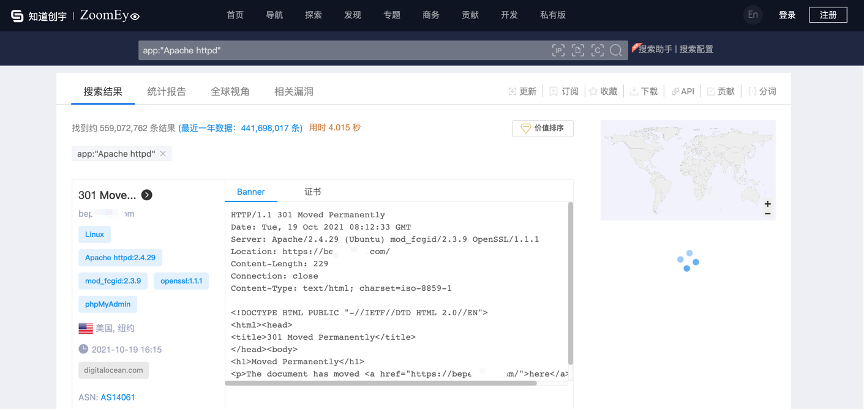The height and width of the screenshot is (410, 864).
Task: Open the 开发 menu item
Action: pyautogui.click(x=509, y=15)
